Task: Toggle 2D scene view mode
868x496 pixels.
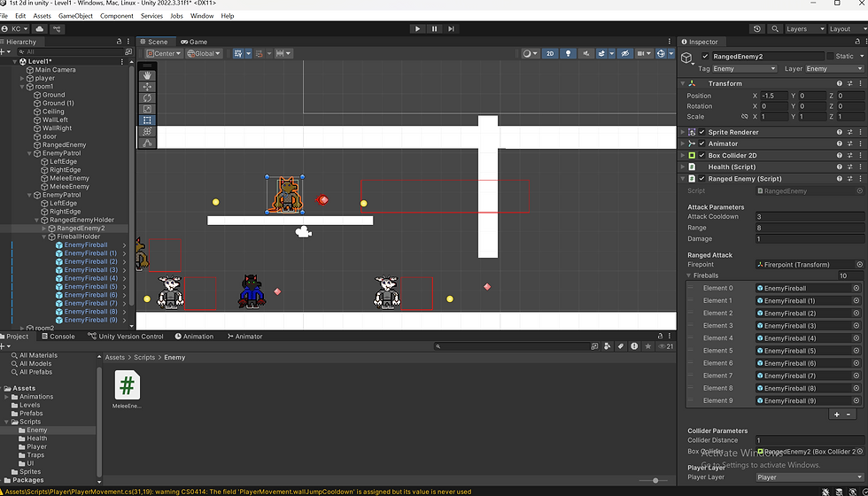Action: click(550, 54)
